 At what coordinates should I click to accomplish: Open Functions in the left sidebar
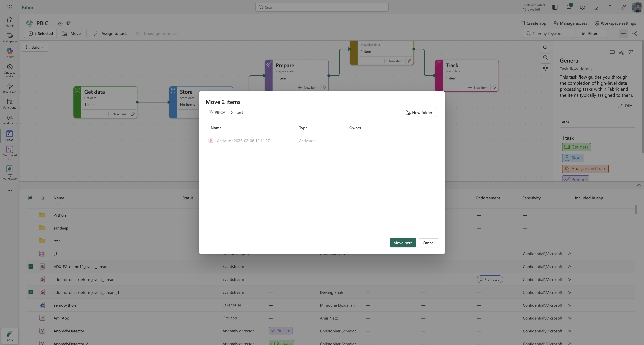(10, 104)
